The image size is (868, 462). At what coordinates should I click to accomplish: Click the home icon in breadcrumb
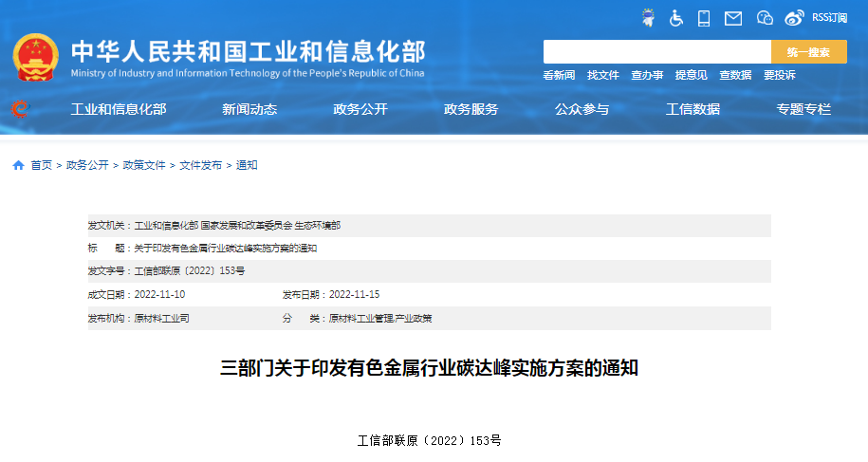point(18,165)
